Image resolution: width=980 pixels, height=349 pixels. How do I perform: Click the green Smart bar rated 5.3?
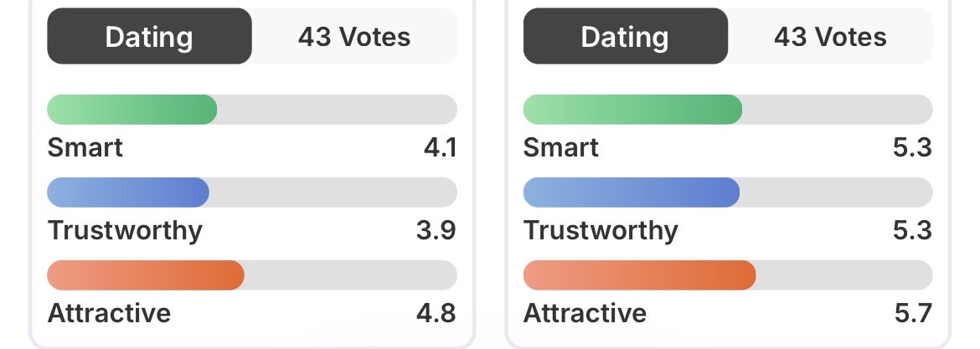632,110
